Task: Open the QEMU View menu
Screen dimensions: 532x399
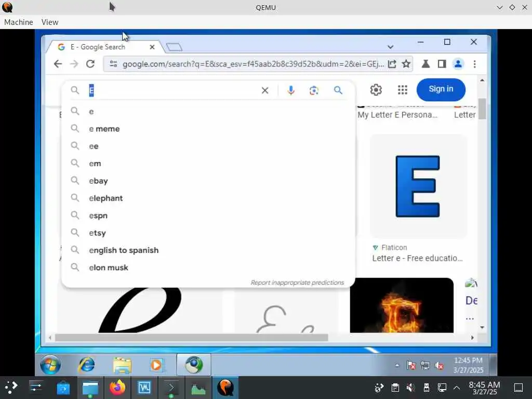Action: coord(50,22)
